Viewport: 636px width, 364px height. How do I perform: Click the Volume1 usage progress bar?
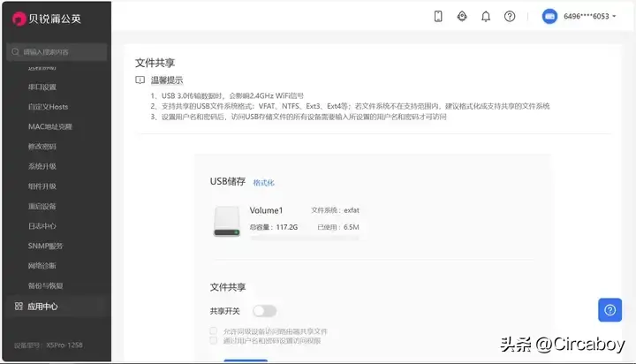coord(305,239)
